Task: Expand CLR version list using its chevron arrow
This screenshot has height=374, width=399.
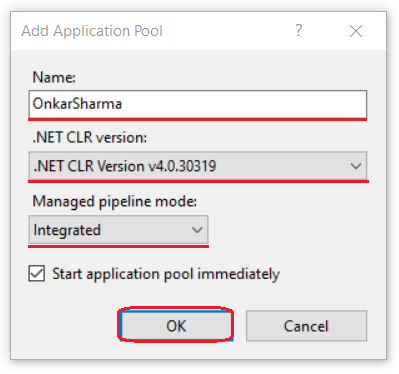Action: (x=356, y=166)
